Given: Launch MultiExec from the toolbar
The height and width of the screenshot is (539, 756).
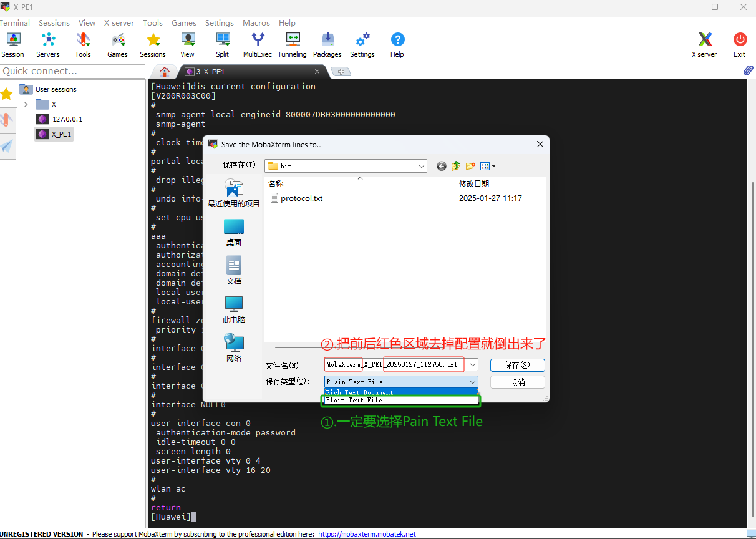Looking at the screenshot, I should tap(258, 46).
